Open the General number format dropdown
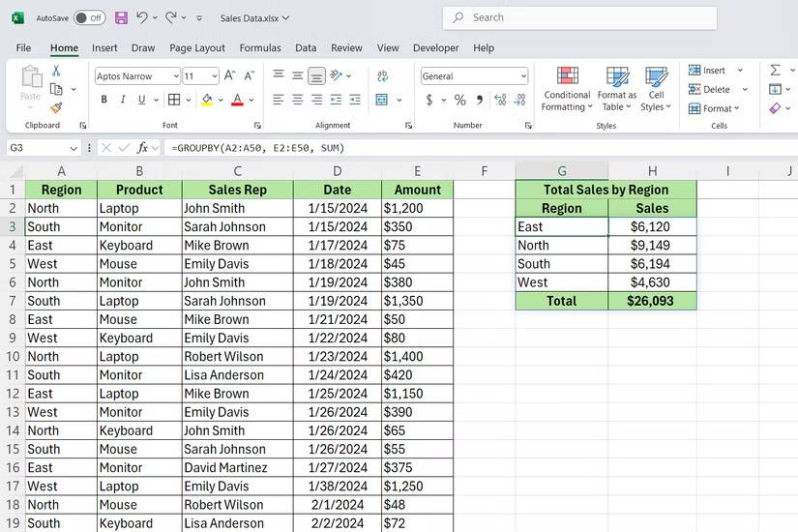This screenshot has height=532, width=798. click(x=523, y=76)
